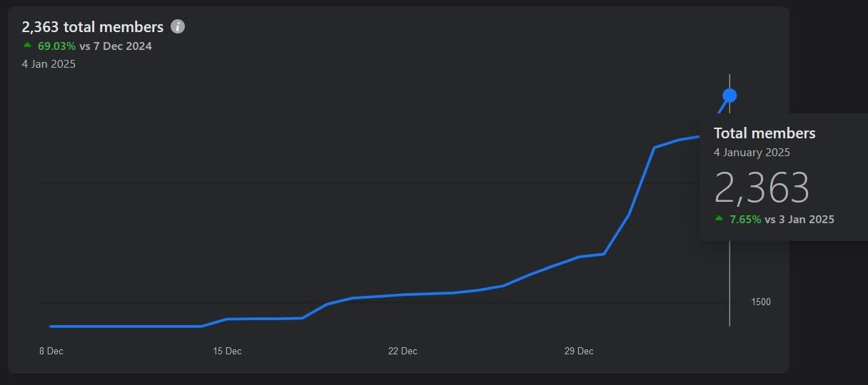Click the '8 Dec' axis label
Viewport: 868px width, 385px height.
(51, 351)
